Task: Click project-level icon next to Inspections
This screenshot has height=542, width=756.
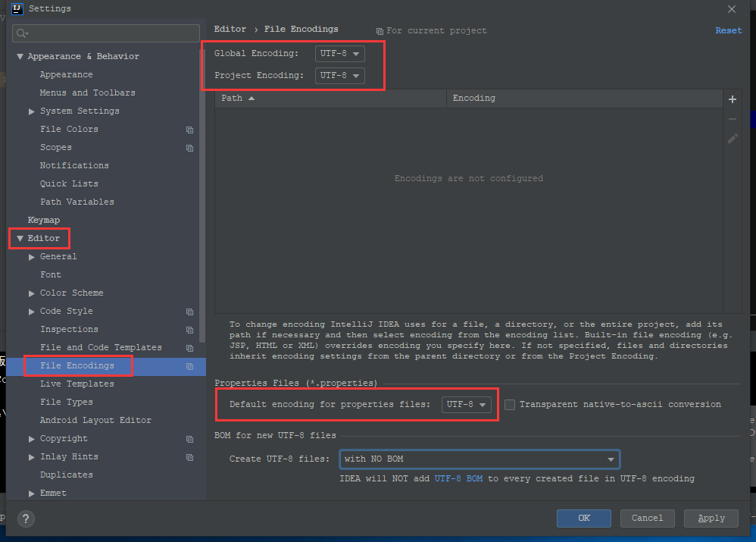Action: coord(189,330)
